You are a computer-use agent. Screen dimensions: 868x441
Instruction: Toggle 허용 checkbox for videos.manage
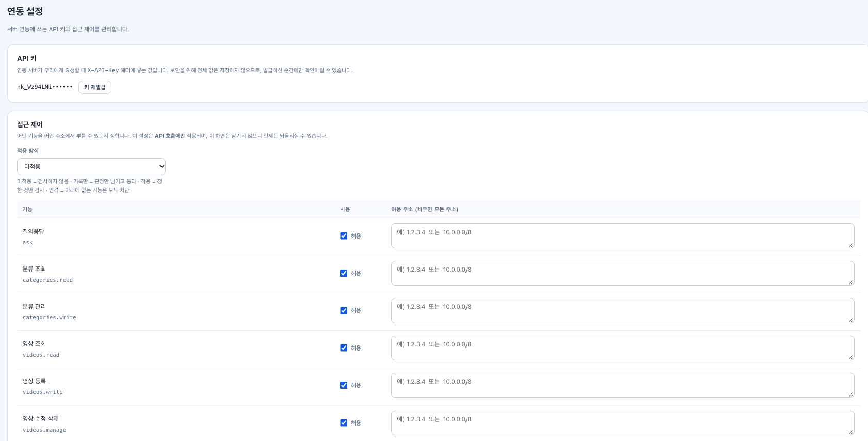click(x=344, y=423)
